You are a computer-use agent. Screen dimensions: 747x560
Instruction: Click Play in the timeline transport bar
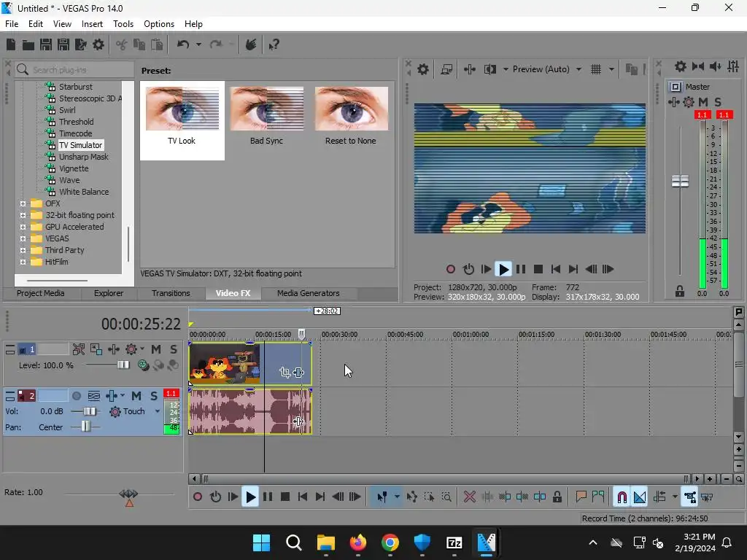tap(250, 497)
